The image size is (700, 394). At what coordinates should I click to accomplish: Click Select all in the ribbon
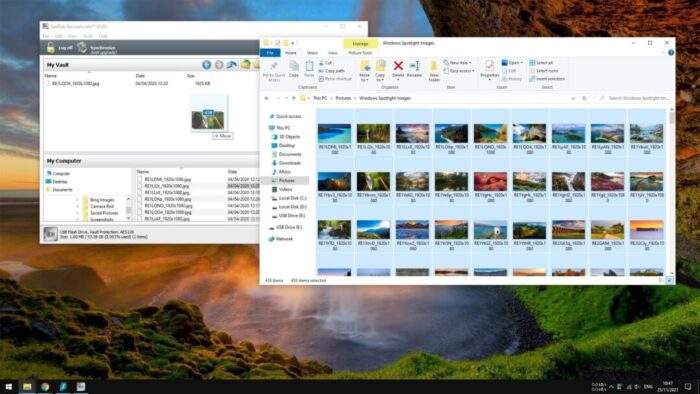(541, 63)
